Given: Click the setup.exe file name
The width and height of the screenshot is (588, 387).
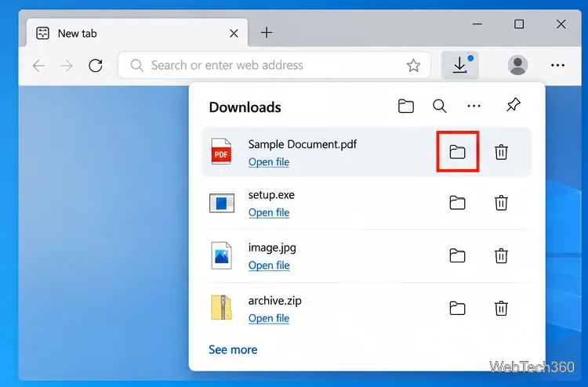Looking at the screenshot, I should coord(271,195).
